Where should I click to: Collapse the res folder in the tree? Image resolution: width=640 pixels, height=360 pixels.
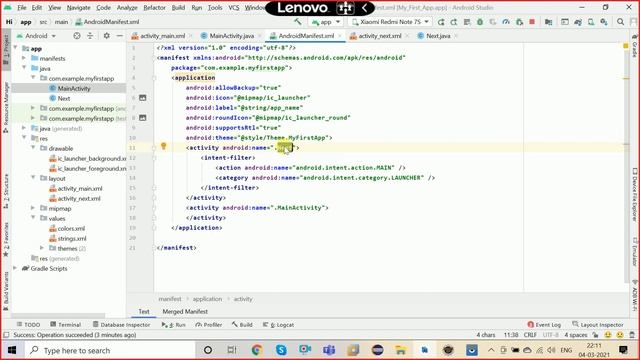coord(24,138)
